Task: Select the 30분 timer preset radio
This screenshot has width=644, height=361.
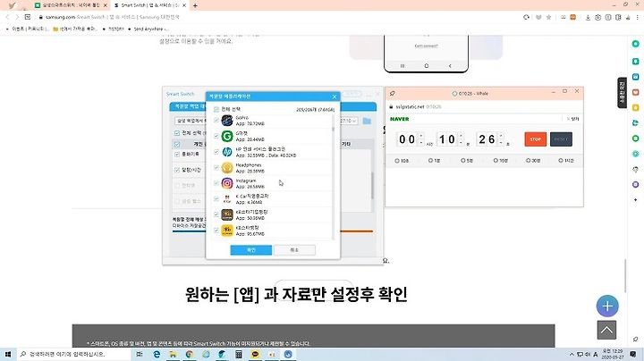Action: (529, 161)
